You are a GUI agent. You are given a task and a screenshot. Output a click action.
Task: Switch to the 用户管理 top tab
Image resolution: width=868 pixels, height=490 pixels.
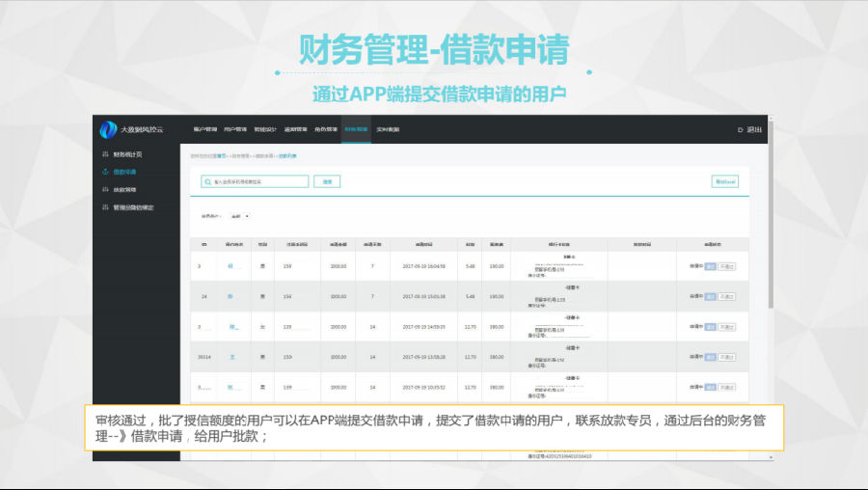pyautogui.click(x=235, y=129)
